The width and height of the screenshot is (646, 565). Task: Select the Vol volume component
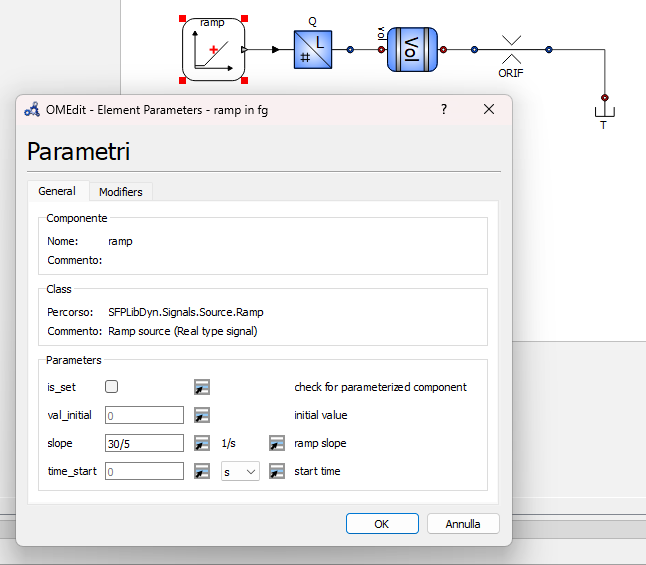[412, 49]
